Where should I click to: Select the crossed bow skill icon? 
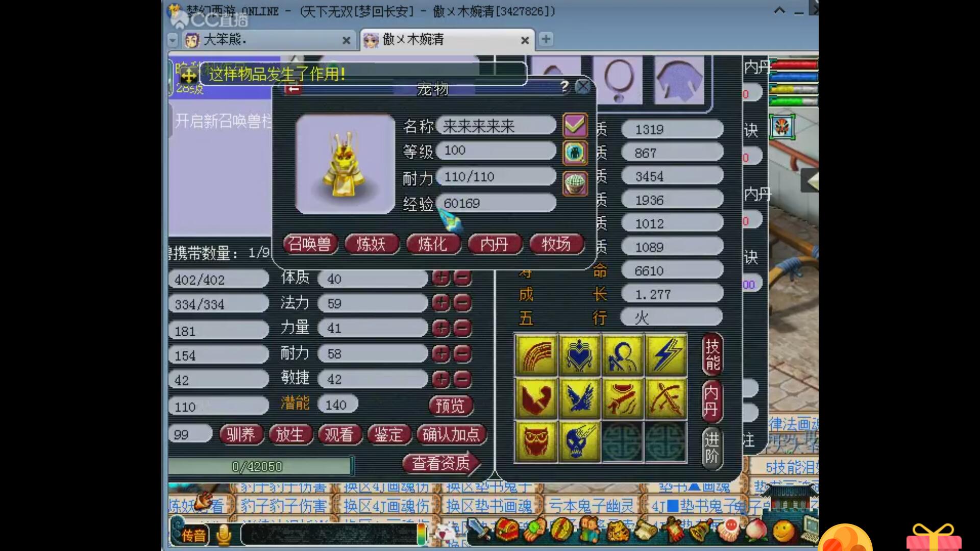click(x=666, y=398)
